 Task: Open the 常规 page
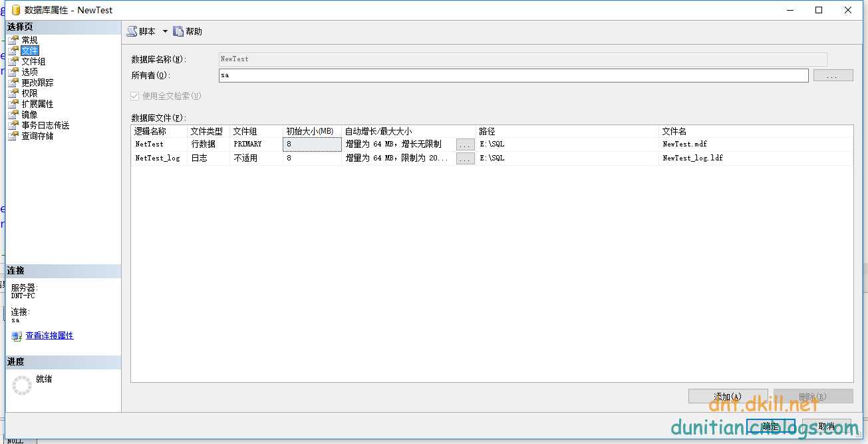tap(29, 40)
